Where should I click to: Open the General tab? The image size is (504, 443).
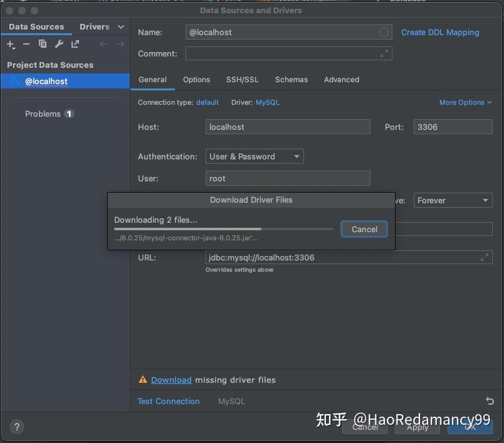(152, 80)
